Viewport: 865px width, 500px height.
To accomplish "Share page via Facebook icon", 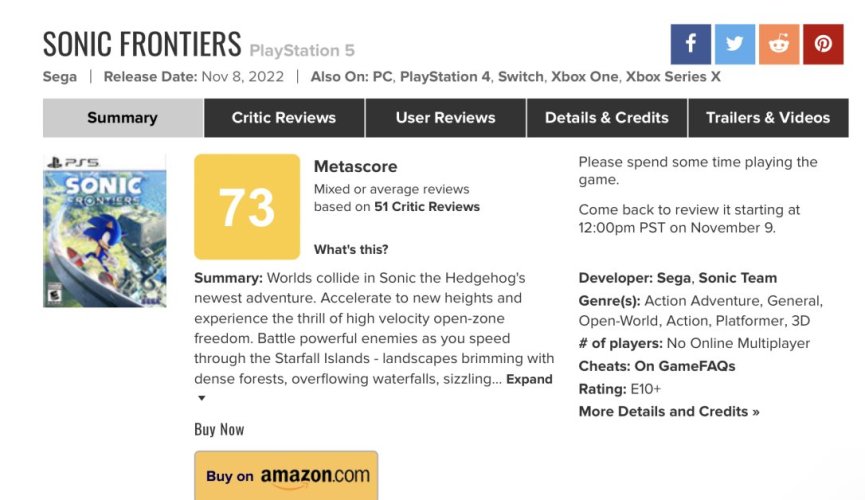I will (691, 44).
